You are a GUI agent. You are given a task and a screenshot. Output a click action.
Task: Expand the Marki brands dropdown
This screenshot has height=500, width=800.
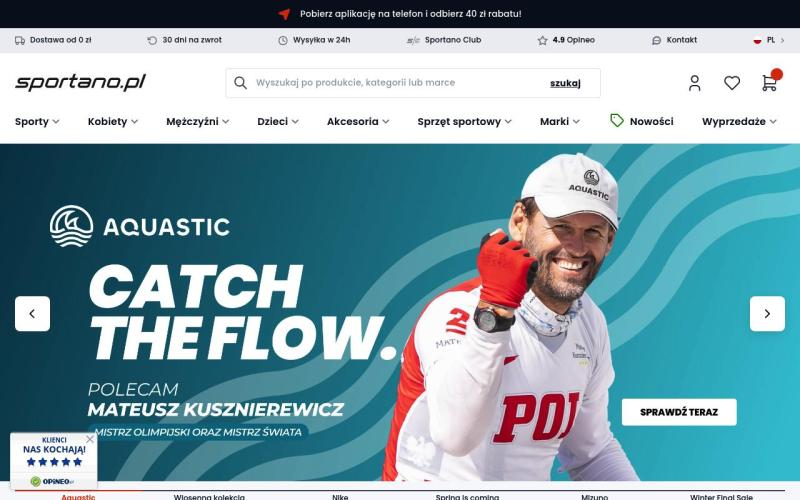pyautogui.click(x=560, y=121)
